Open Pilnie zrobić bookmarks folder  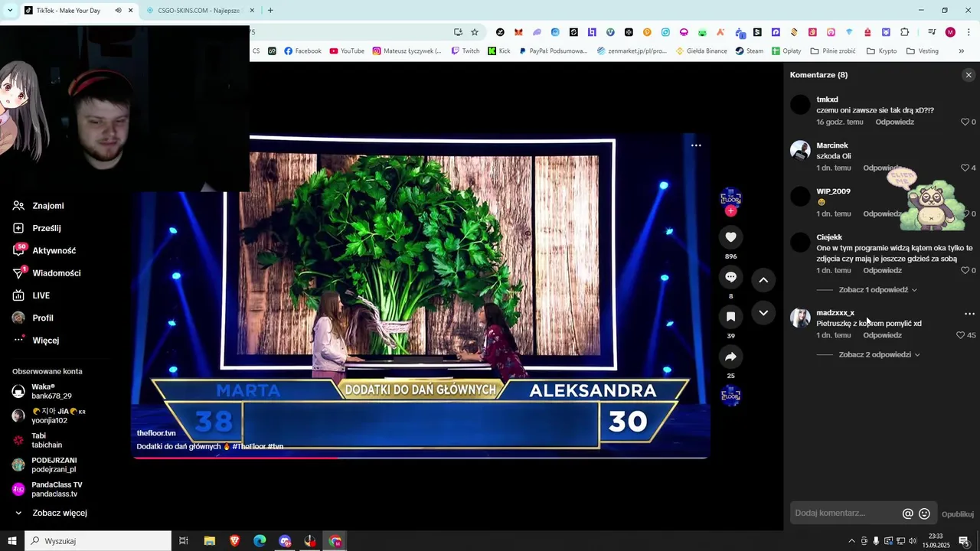833,51
